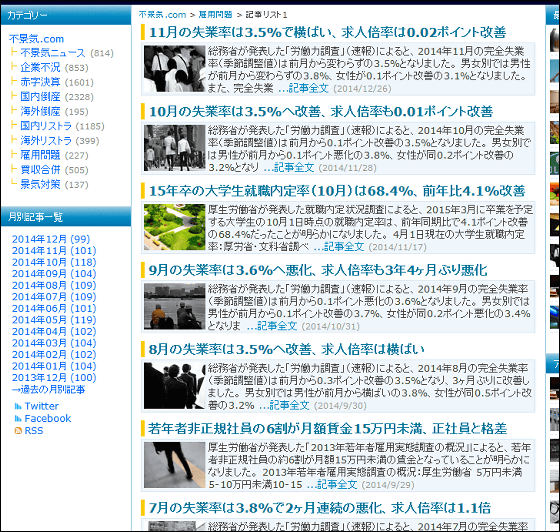This screenshot has width=560, height=532.
Task: Click 記事全文 link dated 2014/10/31
Action: click(x=272, y=326)
